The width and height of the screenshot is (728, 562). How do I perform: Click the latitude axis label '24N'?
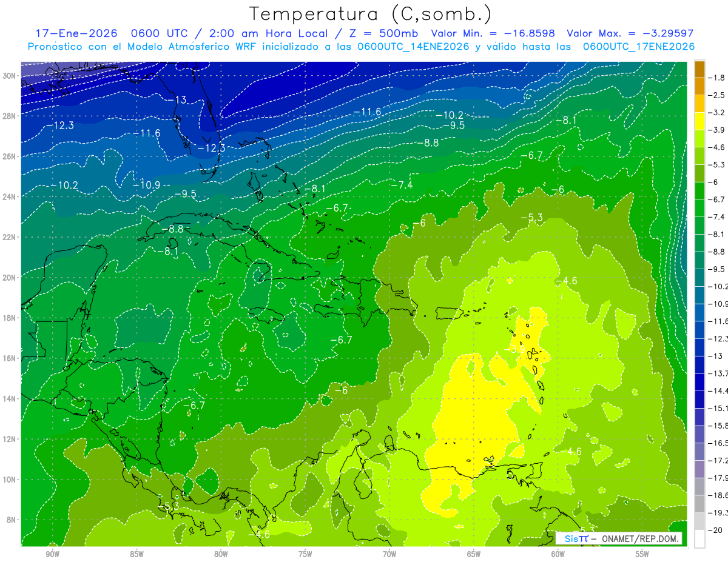coord(9,197)
